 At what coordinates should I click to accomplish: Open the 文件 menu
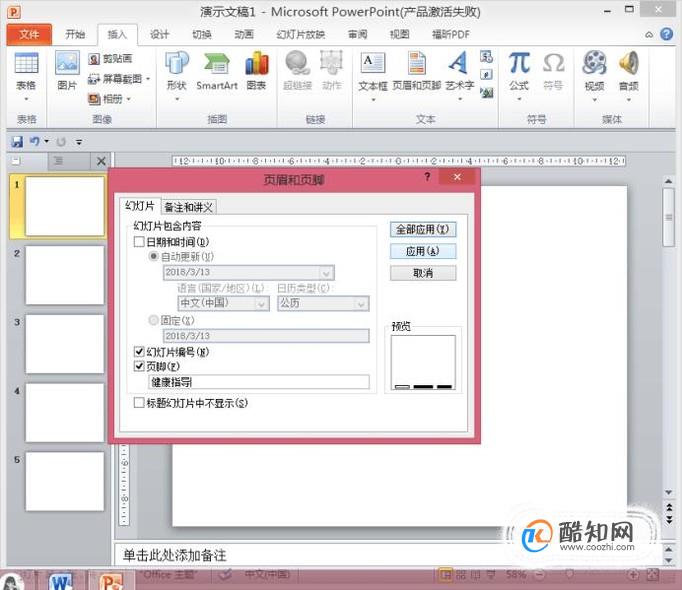[29, 34]
